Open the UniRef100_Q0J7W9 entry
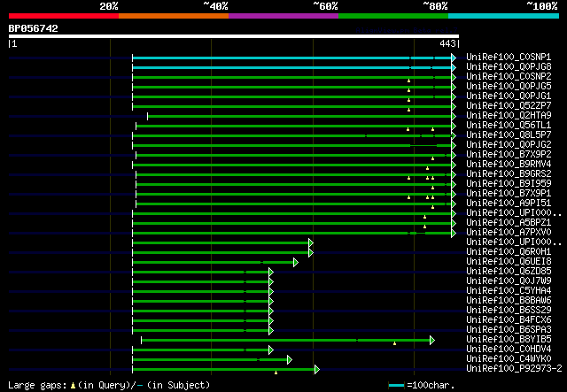567x392 pixels. [509, 281]
